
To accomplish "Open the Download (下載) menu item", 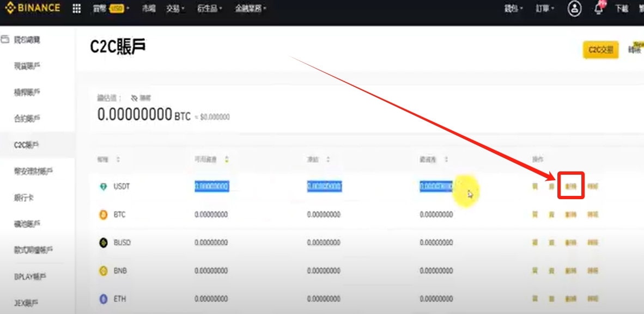I will [x=622, y=9].
